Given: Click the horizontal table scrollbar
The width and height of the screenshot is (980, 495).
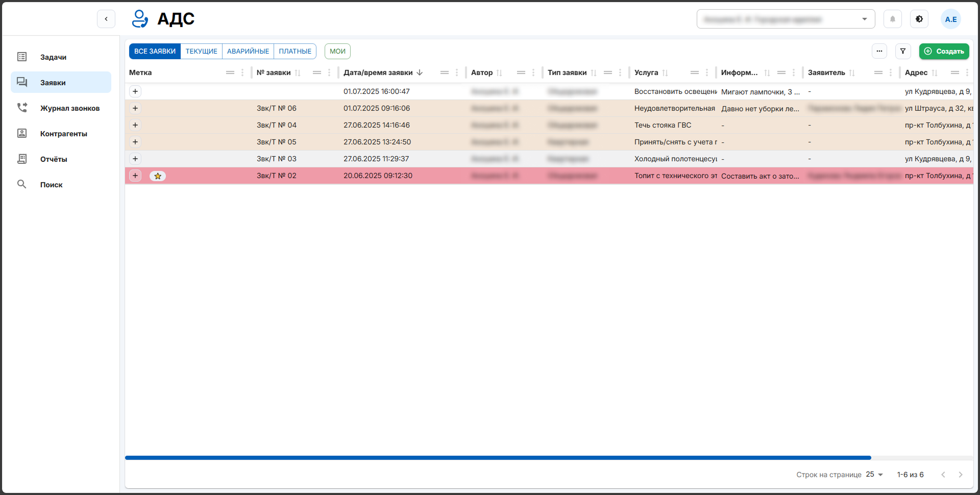Looking at the screenshot, I should (498, 458).
